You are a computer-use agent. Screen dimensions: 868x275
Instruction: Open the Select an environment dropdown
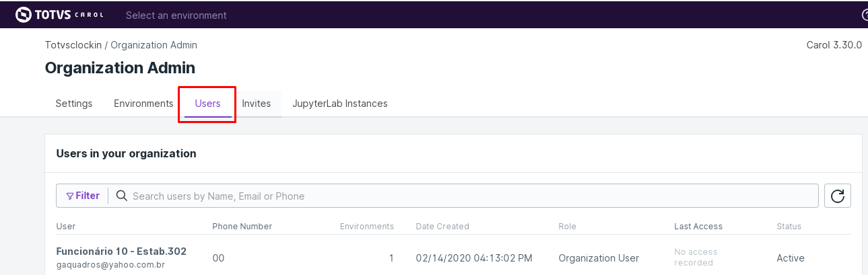coord(176,15)
